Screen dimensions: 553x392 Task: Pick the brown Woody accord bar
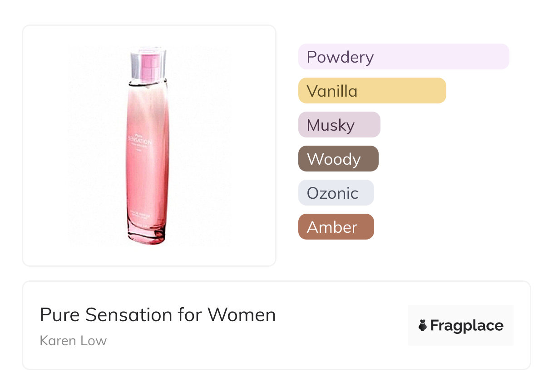338,159
